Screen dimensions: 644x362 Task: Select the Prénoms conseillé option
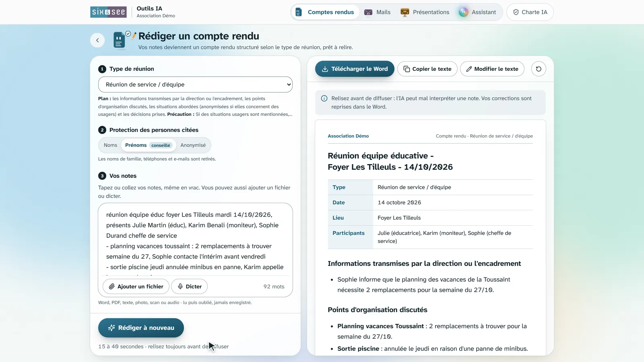[148, 145]
